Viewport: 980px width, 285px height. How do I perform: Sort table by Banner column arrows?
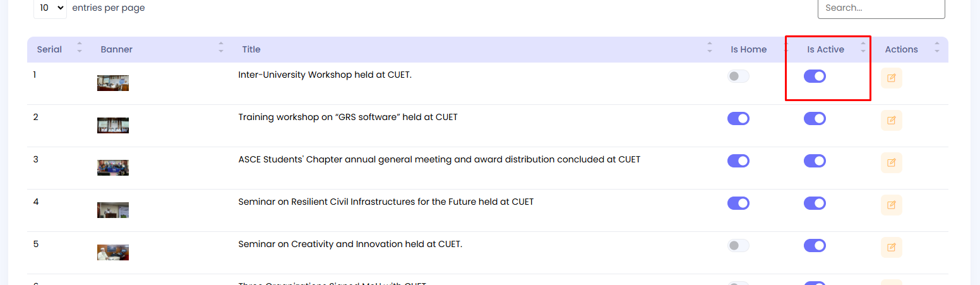pyautogui.click(x=221, y=47)
